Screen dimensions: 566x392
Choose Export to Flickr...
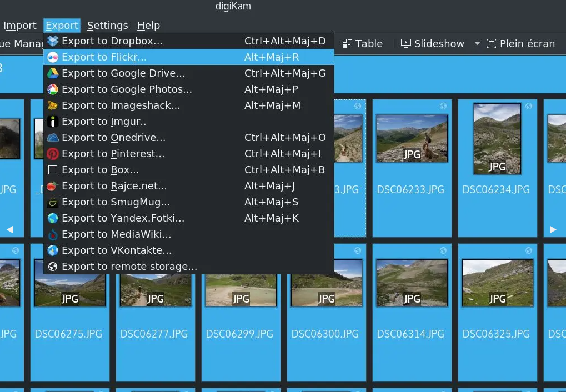click(189, 57)
